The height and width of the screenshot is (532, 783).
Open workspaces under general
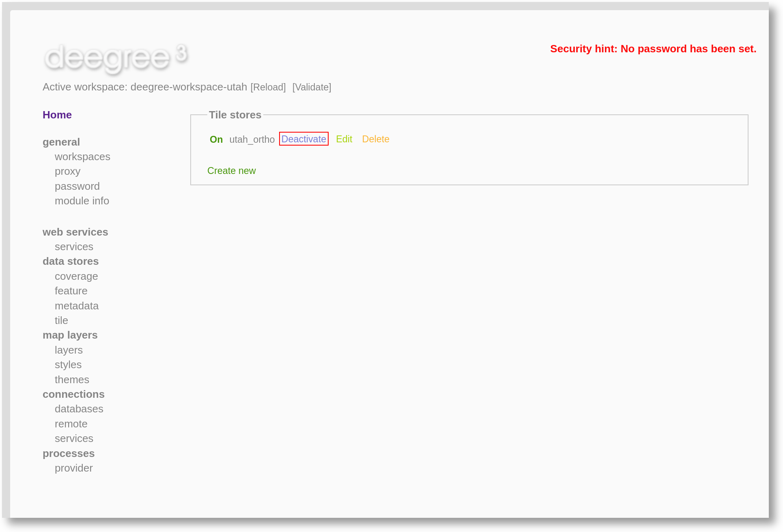82,157
